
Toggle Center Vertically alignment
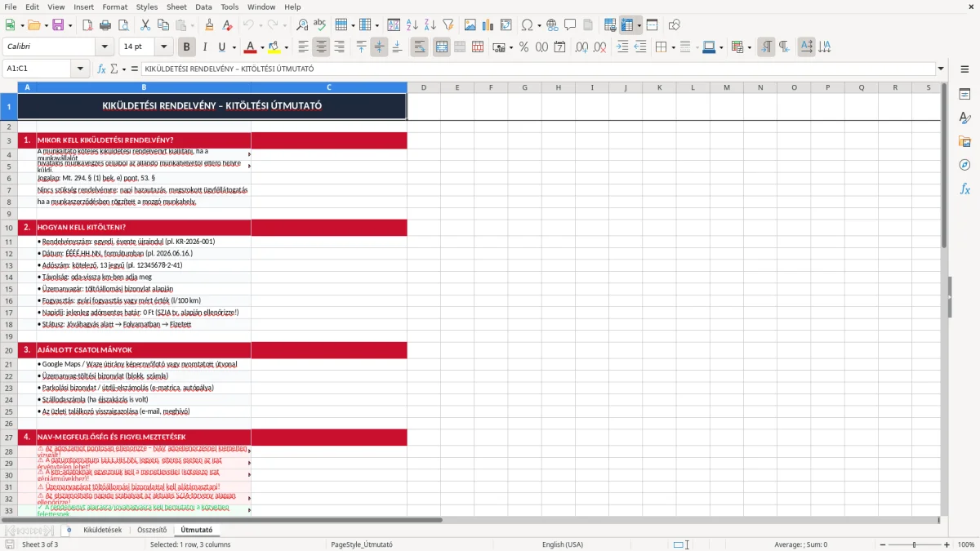[x=379, y=47]
